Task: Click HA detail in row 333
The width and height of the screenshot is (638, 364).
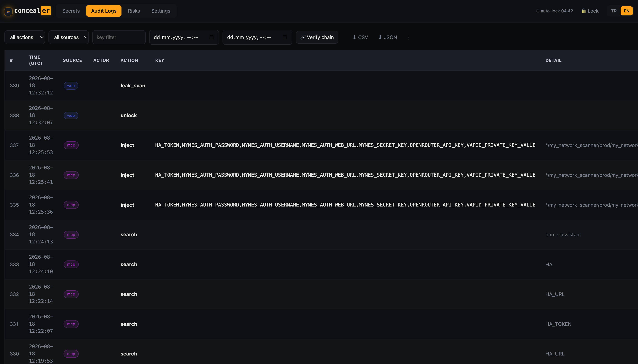Action: (549, 264)
